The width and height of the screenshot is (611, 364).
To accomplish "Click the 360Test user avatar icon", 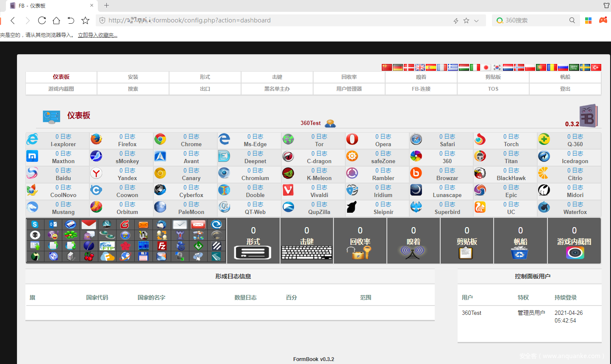I will point(330,123).
